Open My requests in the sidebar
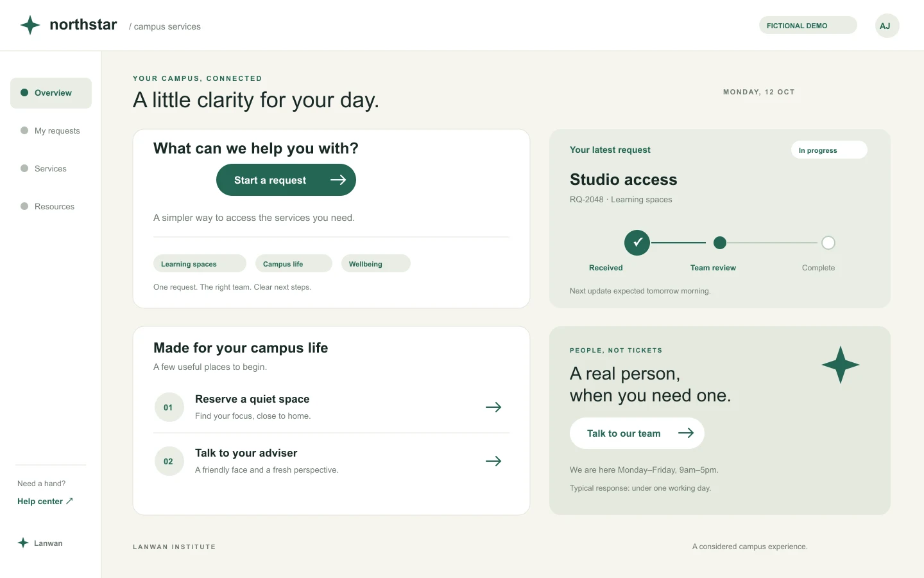The image size is (924, 578). [x=51, y=130]
